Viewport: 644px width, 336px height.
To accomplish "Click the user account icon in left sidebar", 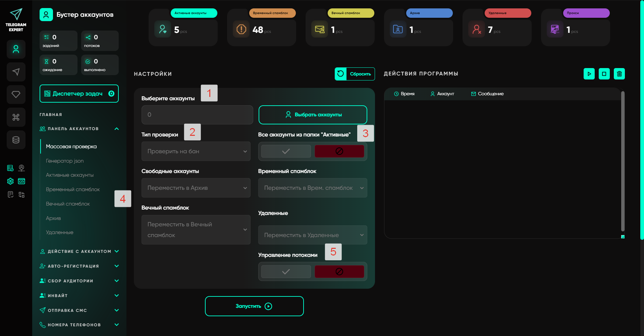I will click(x=16, y=49).
